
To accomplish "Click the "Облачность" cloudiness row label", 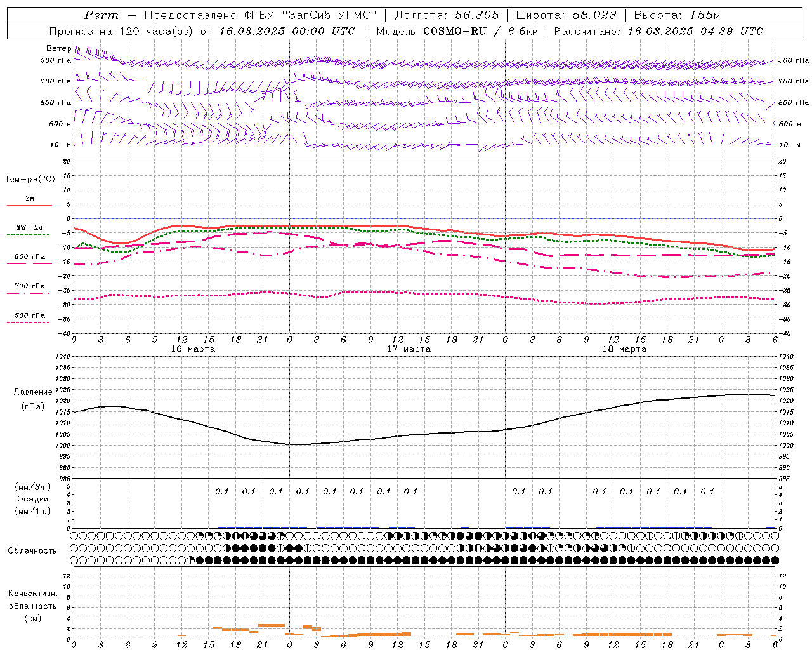I will tap(32, 551).
